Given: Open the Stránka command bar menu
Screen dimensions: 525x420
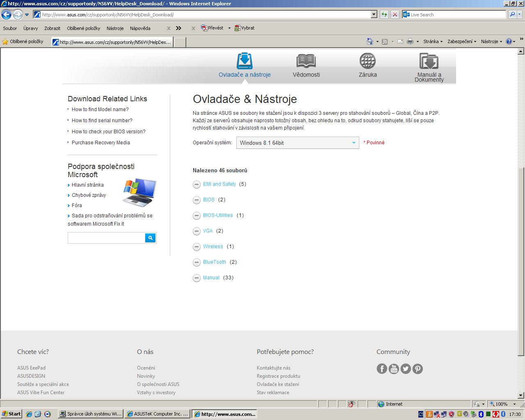Looking at the screenshot, I should 433,41.
